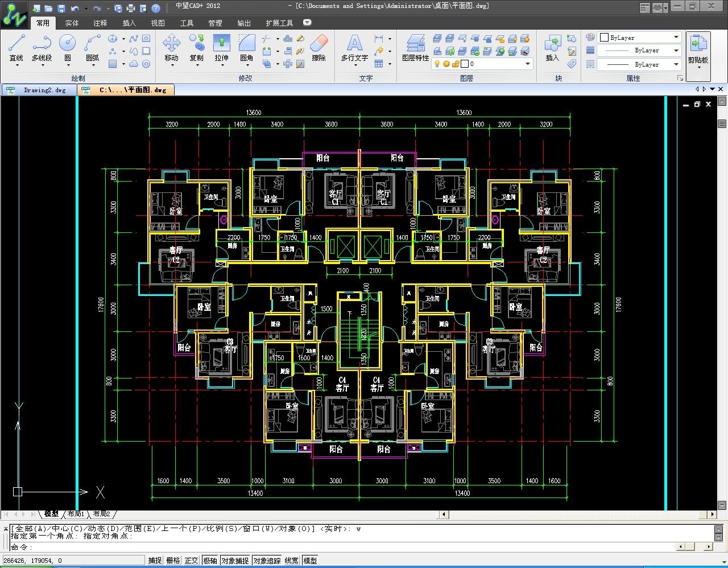Activate the 移动 (Move) tool
Viewport: 728px width, 568px height.
[x=171, y=48]
